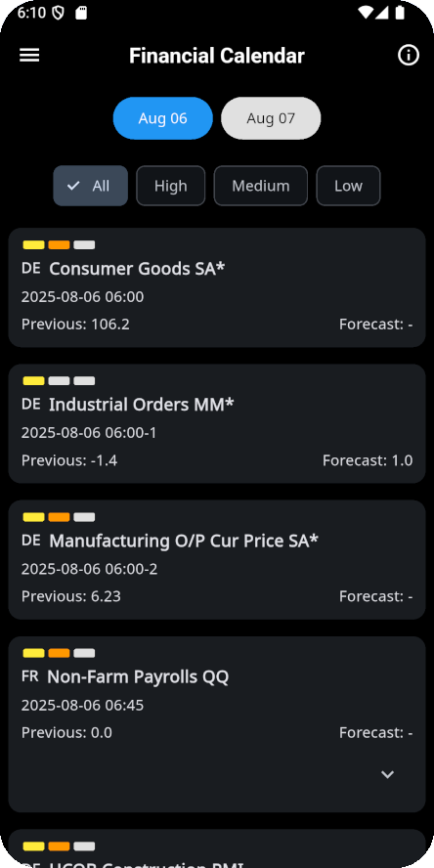Tap the FR country code beside Non-Farm Payrolls QQ
The image size is (434, 868).
pos(30,675)
